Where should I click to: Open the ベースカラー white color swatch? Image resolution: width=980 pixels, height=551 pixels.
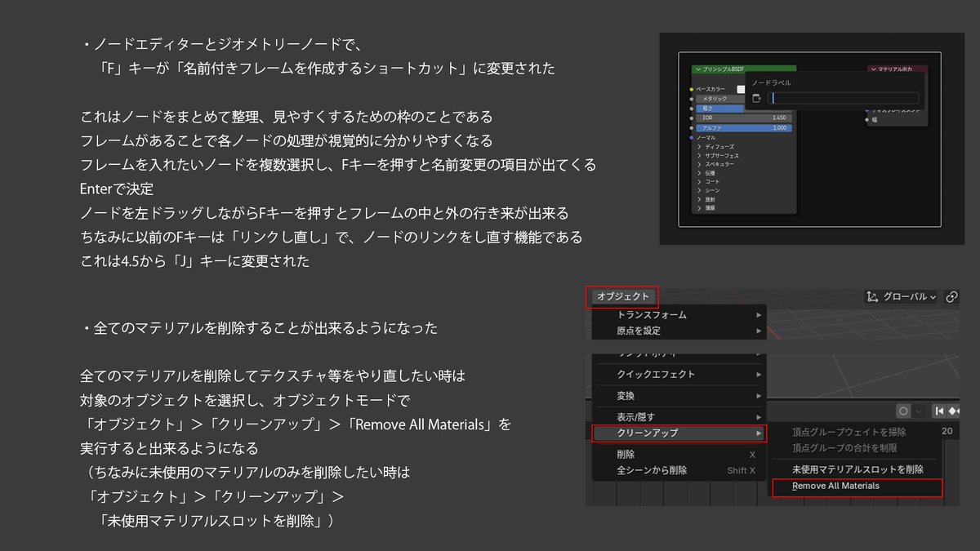[741, 90]
